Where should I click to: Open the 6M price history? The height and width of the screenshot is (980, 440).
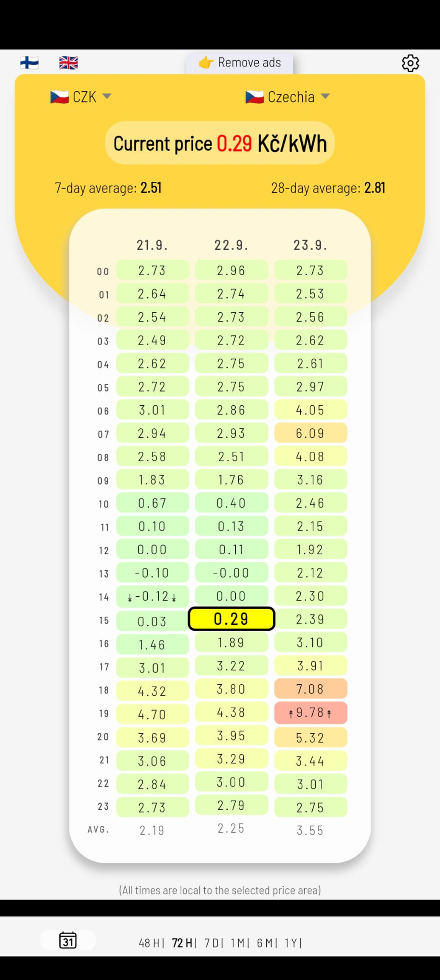click(265, 943)
